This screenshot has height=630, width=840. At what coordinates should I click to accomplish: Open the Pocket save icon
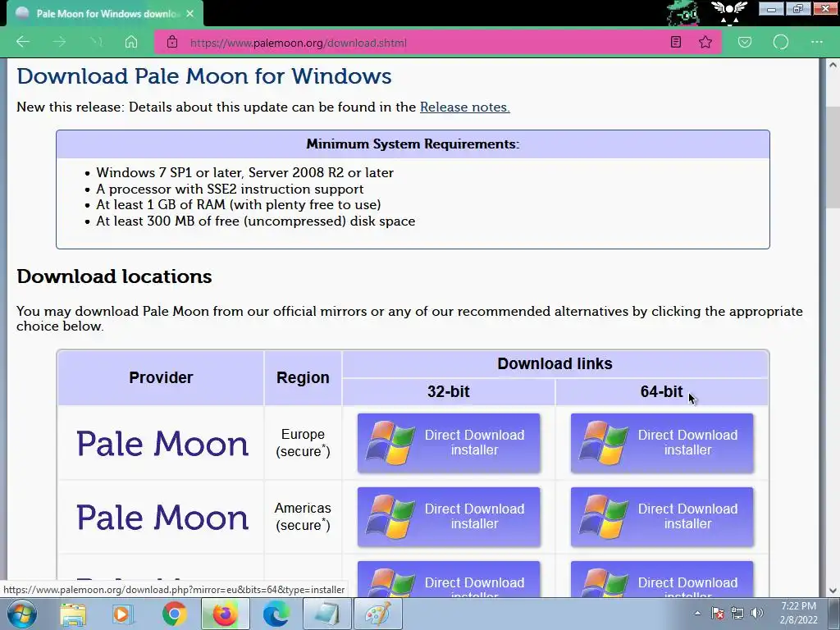click(x=745, y=42)
